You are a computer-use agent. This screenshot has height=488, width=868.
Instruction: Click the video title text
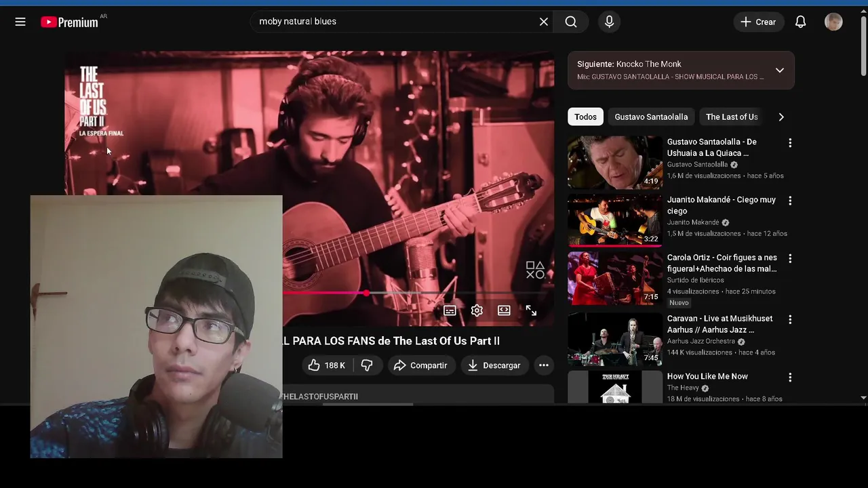click(x=391, y=341)
